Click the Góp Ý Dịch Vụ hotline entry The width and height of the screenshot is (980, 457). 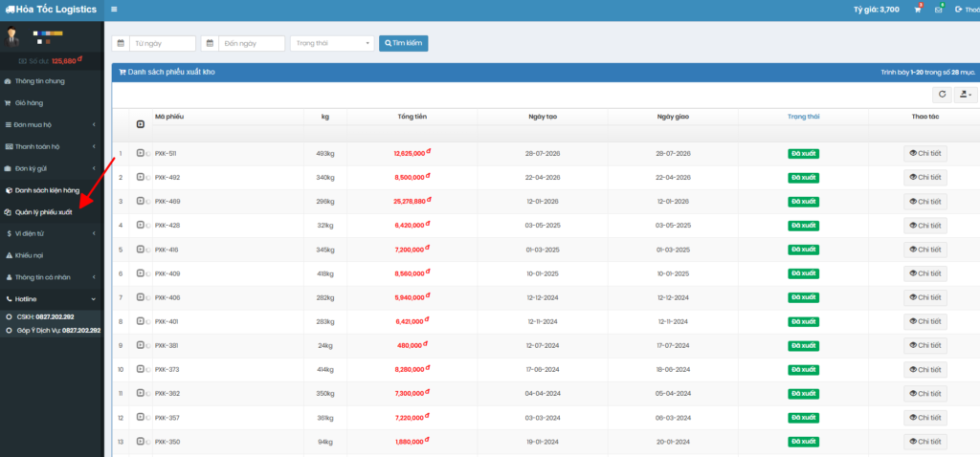[54, 330]
